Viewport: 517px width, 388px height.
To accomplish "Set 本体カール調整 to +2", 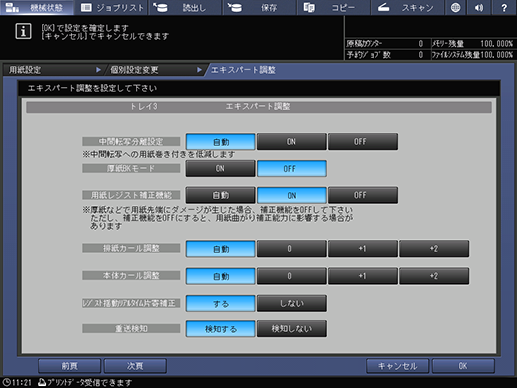I will point(434,276).
